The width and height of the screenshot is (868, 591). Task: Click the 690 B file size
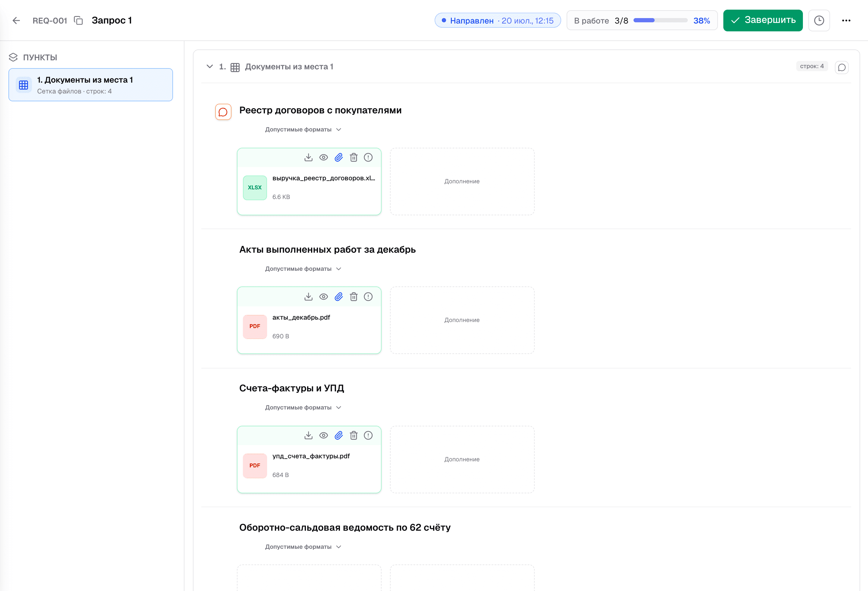281,336
